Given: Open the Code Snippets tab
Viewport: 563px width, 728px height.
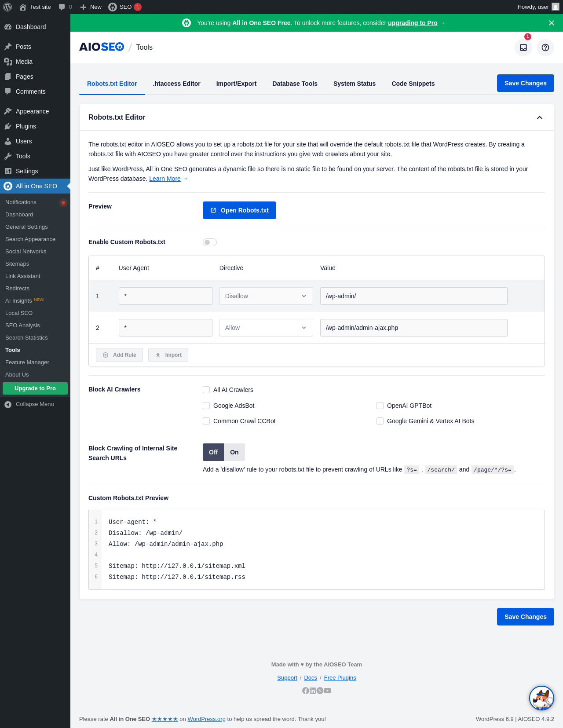Looking at the screenshot, I should (413, 84).
